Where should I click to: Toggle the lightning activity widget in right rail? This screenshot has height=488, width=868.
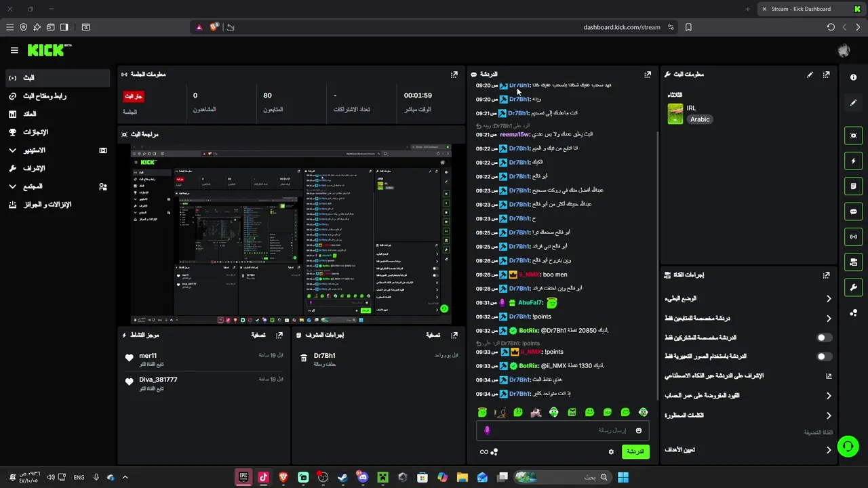click(x=853, y=161)
